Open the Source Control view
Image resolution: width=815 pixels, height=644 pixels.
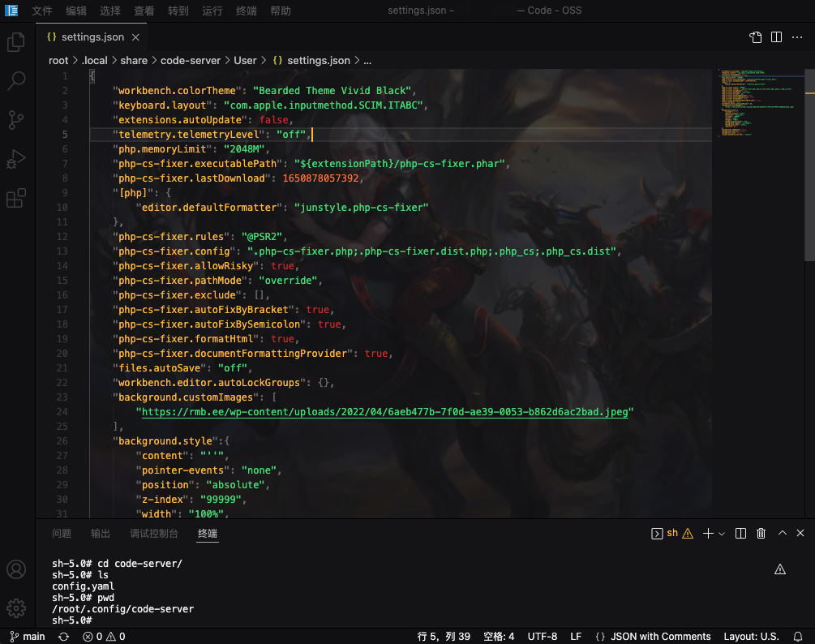click(x=16, y=120)
